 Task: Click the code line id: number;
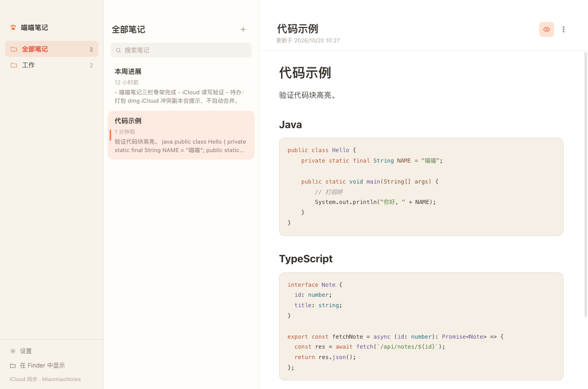313,295
